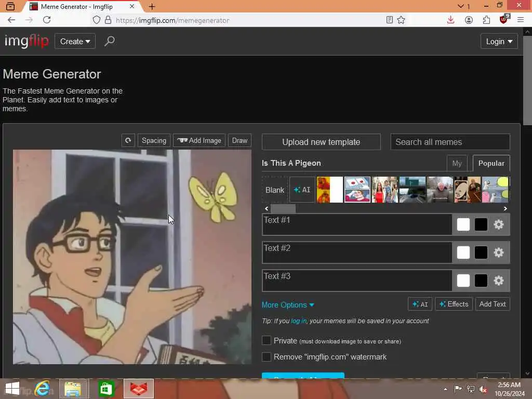
Task: Switch to the Popular templates tab
Action: pos(491,163)
